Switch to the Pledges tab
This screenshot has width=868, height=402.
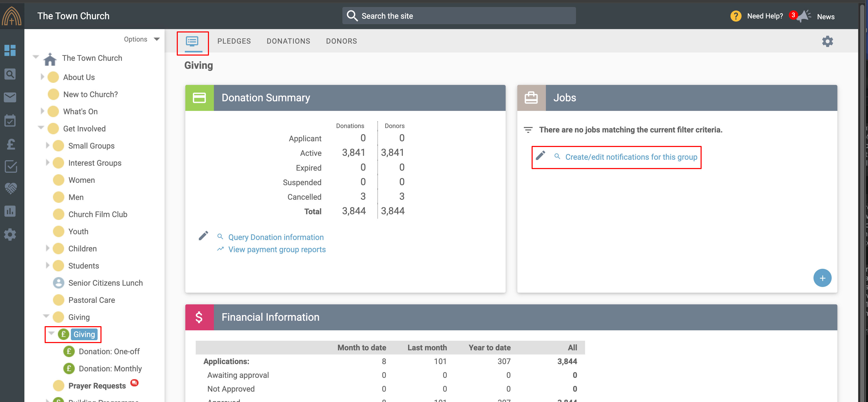click(x=234, y=41)
